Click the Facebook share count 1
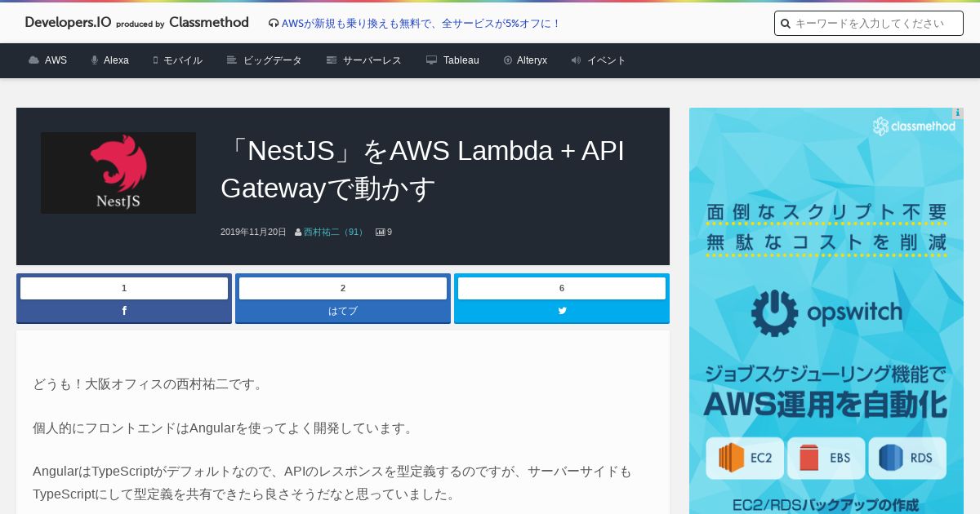 pos(124,288)
